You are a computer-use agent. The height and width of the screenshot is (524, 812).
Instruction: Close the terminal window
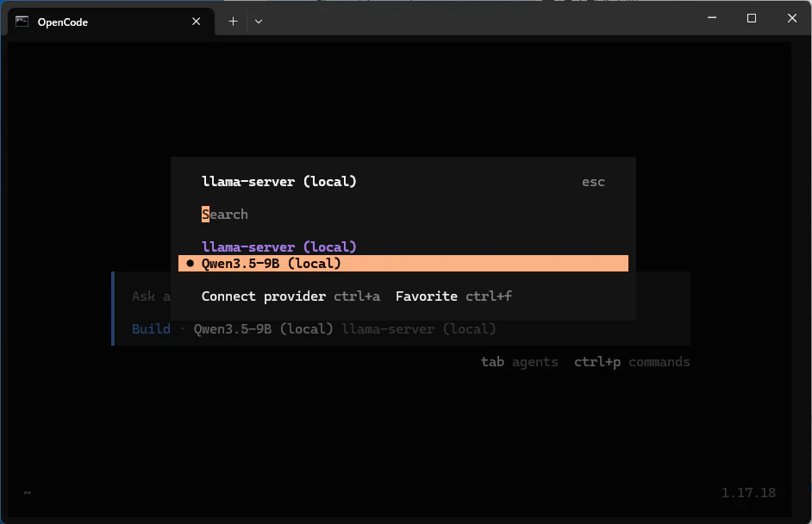tap(792, 18)
